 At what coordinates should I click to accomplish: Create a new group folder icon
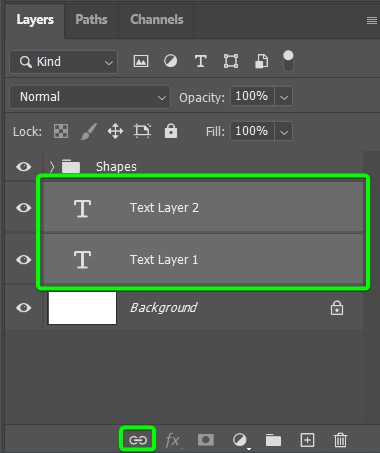[273, 440]
